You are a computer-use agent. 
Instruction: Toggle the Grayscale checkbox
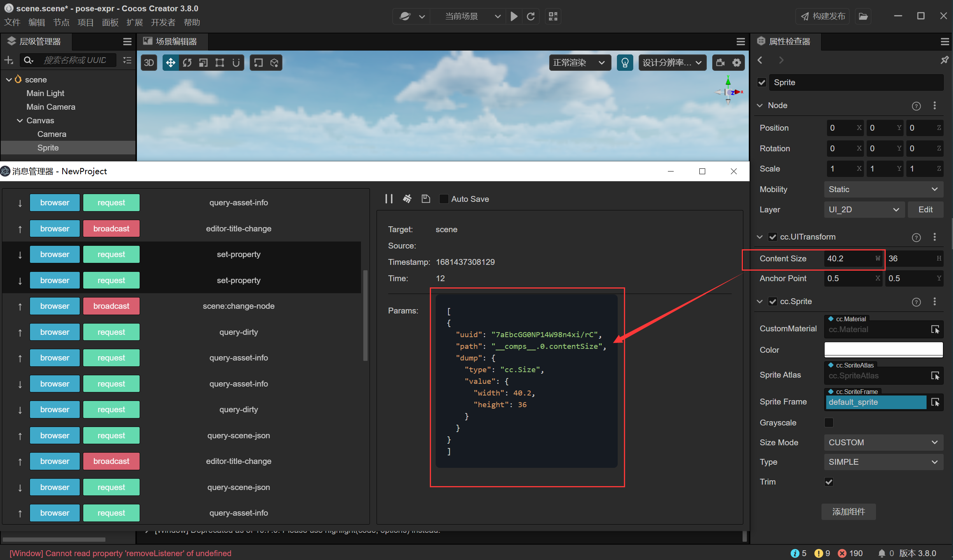(829, 422)
